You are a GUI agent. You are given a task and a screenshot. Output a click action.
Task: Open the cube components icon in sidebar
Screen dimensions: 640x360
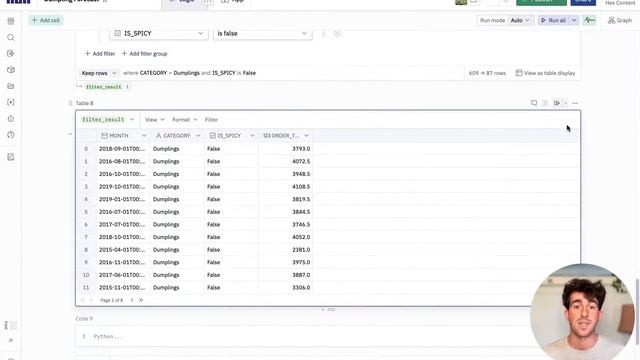coord(11,70)
